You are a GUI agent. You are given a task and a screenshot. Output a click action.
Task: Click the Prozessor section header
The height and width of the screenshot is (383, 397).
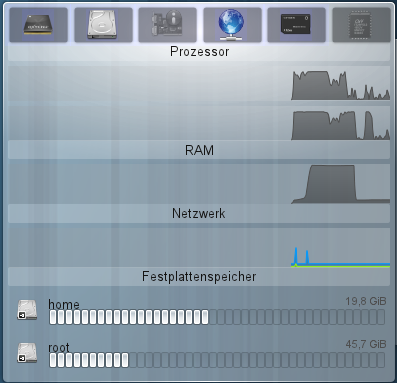(x=199, y=52)
